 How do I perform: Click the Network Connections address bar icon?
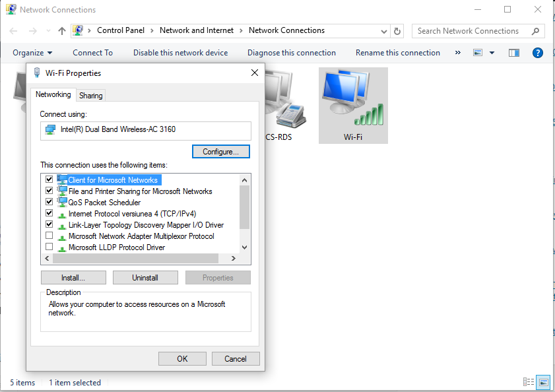[x=78, y=30]
